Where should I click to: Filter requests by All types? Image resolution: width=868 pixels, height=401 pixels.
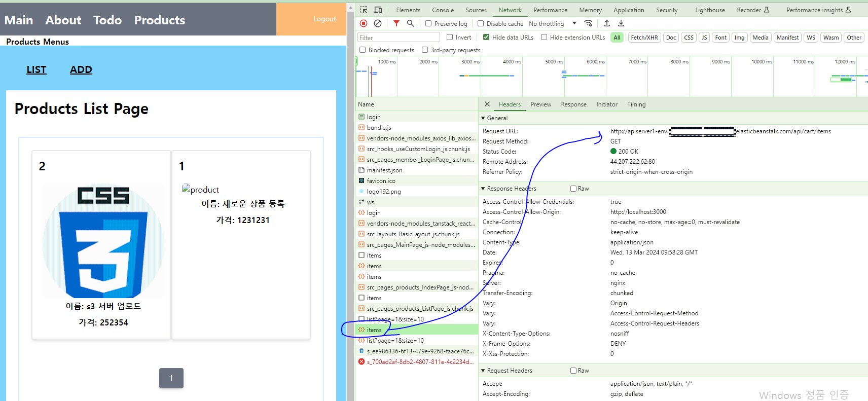pos(617,38)
